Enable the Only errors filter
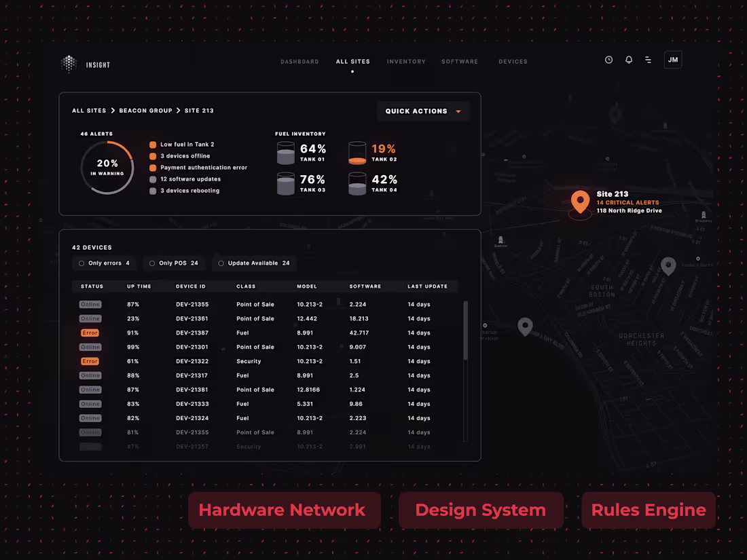Image resolution: width=747 pixels, height=560 pixels. pos(103,263)
